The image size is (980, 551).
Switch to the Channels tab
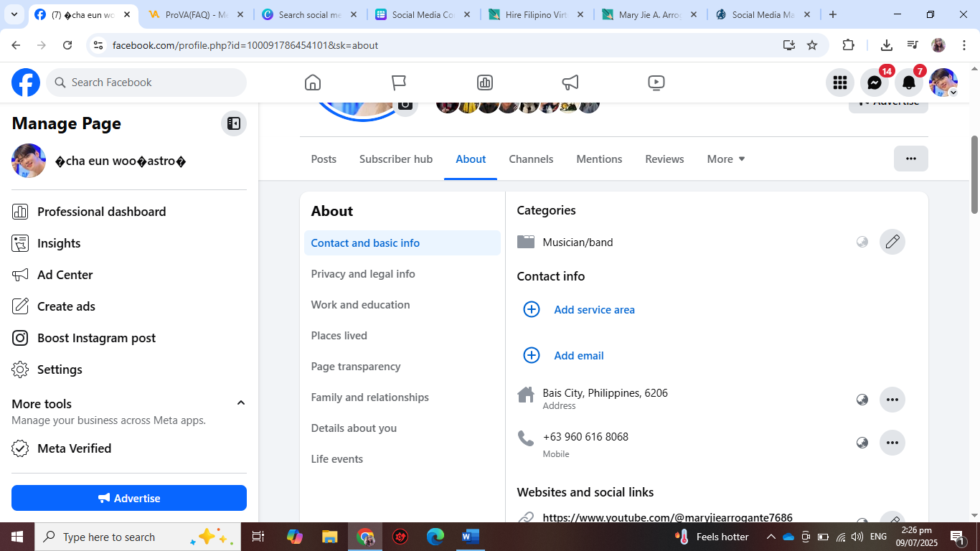point(531,159)
